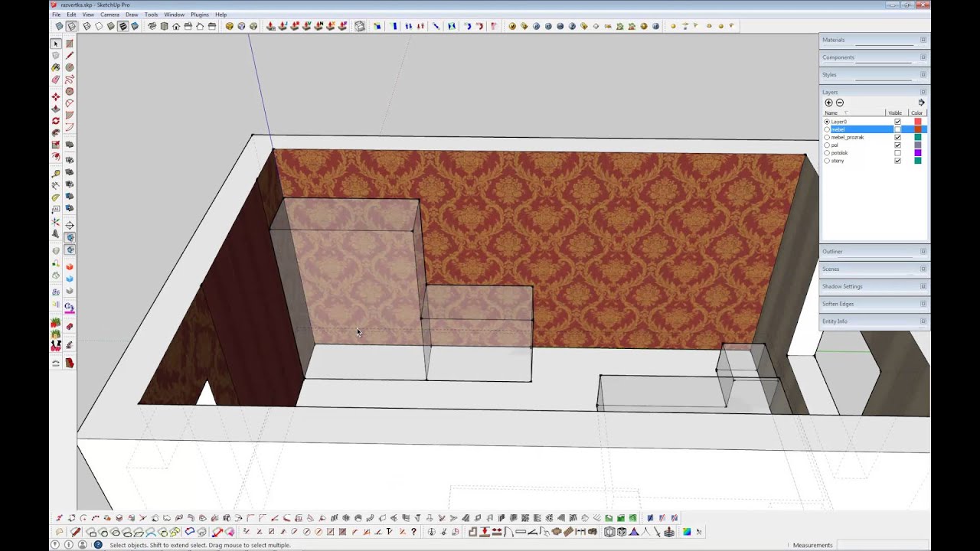Switch to Shaded style
The image size is (980, 551).
(x=111, y=26)
